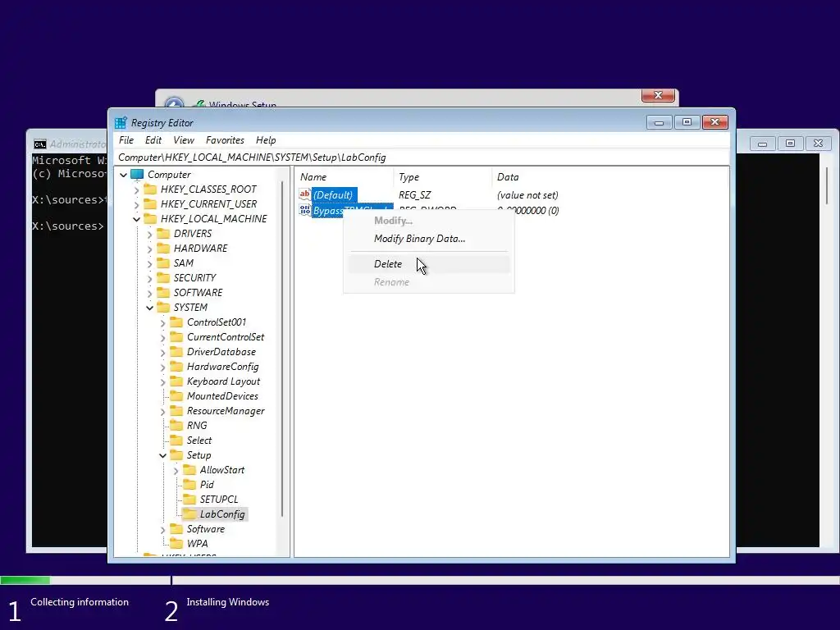Image resolution: width=840 pixels, height=630 pixels.
Task: Click the SYSTEM folder icon
Action: [163, 307]
